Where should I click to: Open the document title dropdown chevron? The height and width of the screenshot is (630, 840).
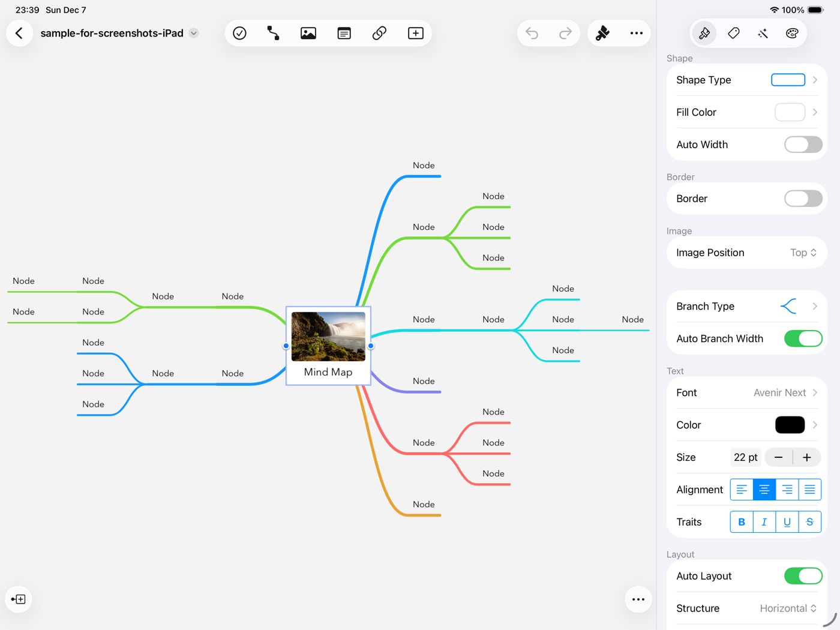[193, 33]
